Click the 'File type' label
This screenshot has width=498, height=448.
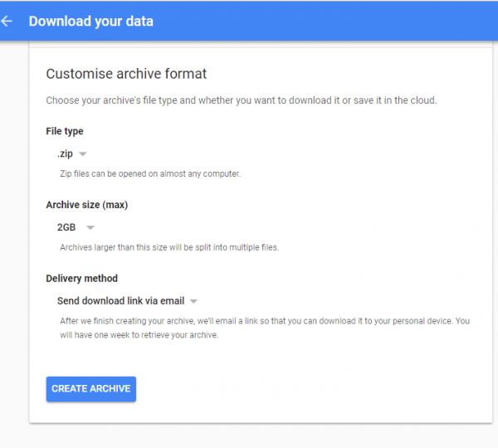click(x=65, y=131)
